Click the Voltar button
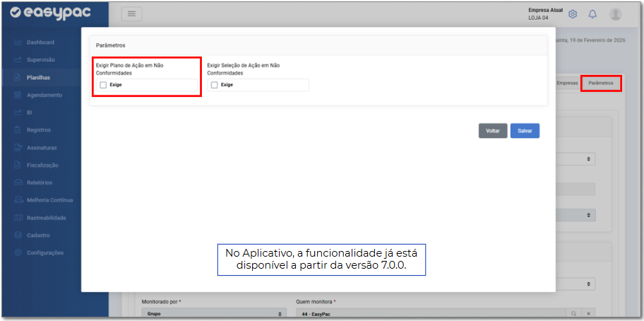Screen dimensions: 644x321 pos(492,131)
